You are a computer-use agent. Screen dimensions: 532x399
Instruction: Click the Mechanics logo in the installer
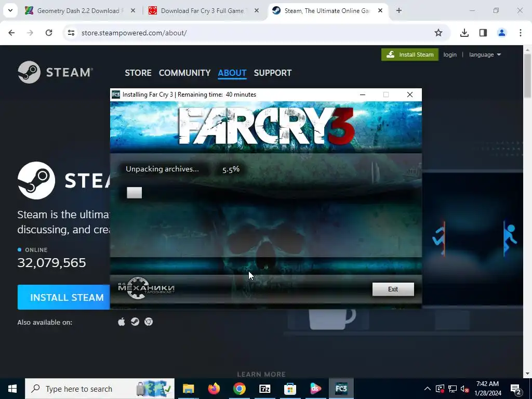146,288
